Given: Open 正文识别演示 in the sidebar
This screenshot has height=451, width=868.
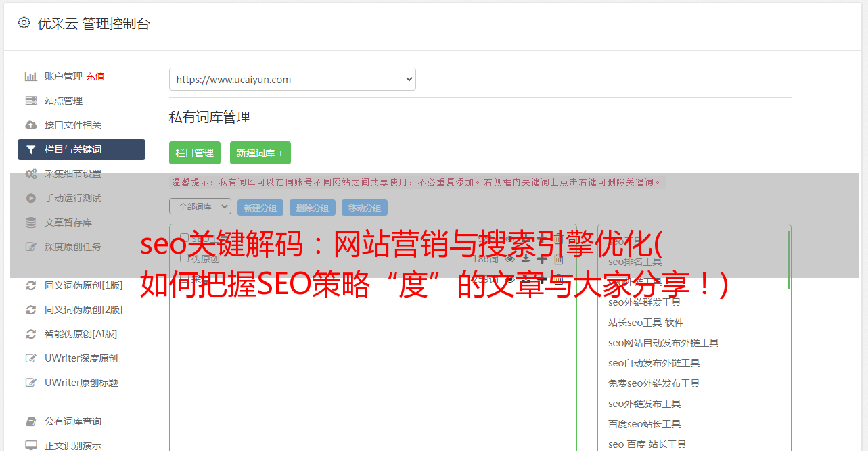Looking at the screenshot, I should (x=73, y=446).
